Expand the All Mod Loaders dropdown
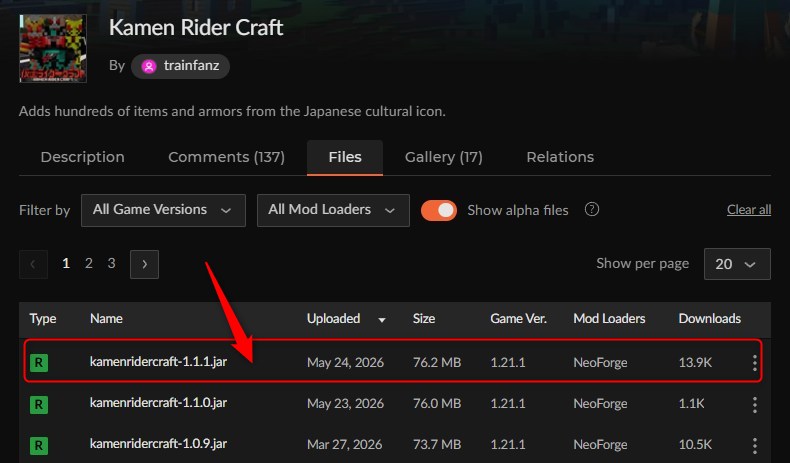Screen dimensions: 790x463 pos(333,210)
